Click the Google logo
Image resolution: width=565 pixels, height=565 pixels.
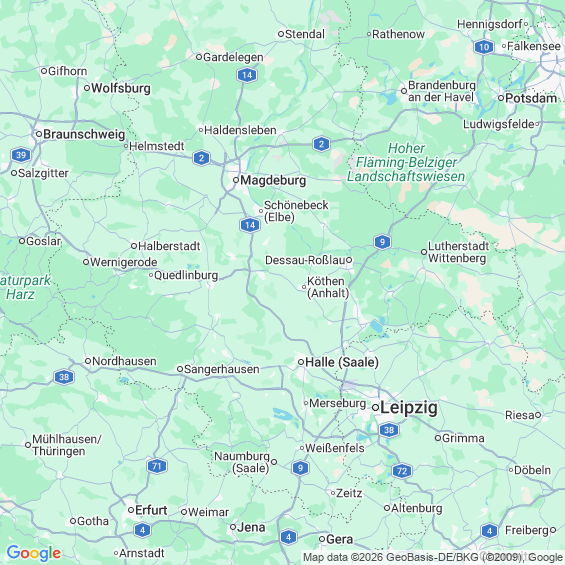(34, 553)
